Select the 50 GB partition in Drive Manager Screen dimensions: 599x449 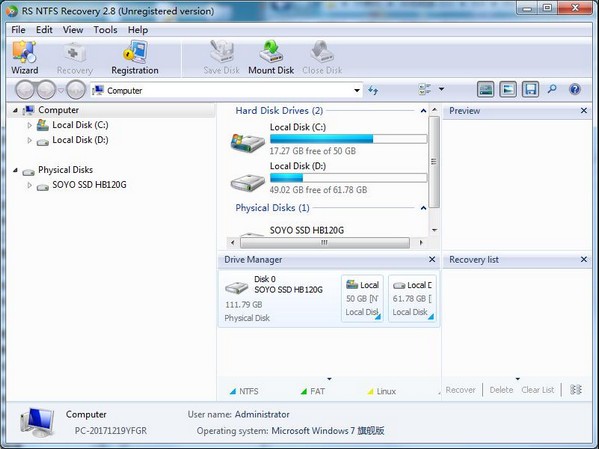(362, 298)
